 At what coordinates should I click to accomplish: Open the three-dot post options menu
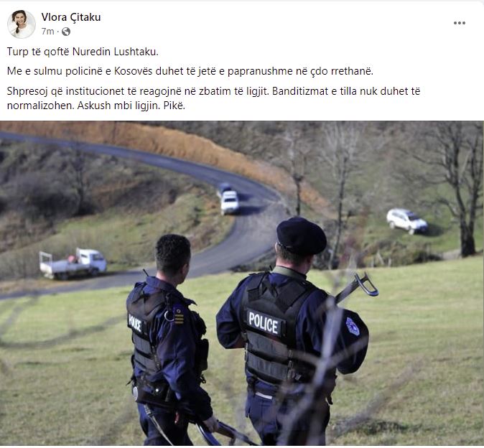click(x=459, y=23)
